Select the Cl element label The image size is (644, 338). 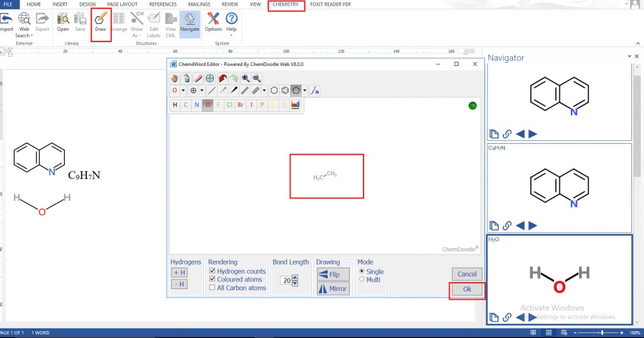tap(229, 105)
